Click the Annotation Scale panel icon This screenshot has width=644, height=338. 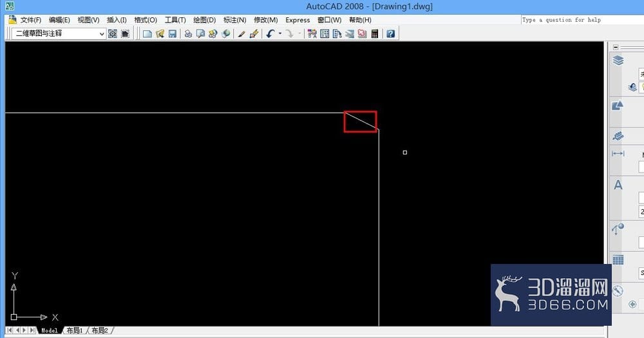618,136
